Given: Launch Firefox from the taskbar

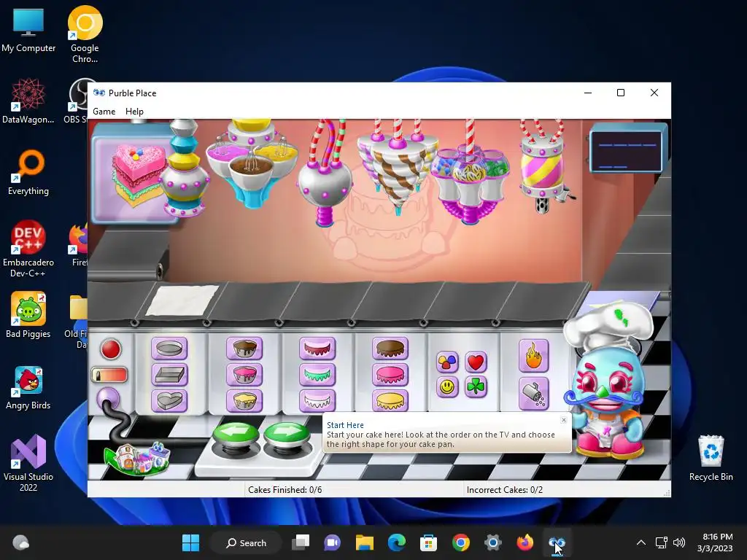Looking at the screenshot, I should [x=525, y=542].
